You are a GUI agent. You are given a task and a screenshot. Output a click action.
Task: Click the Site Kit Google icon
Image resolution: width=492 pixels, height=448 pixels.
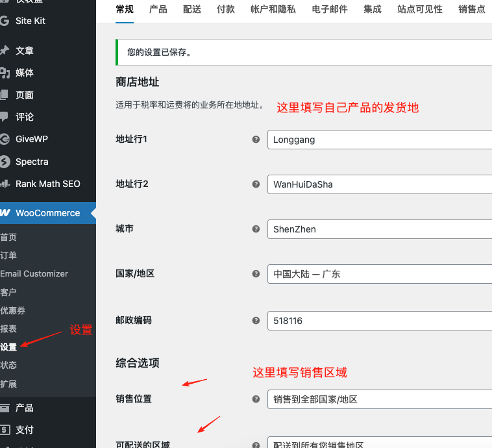[x=5, y=21]
